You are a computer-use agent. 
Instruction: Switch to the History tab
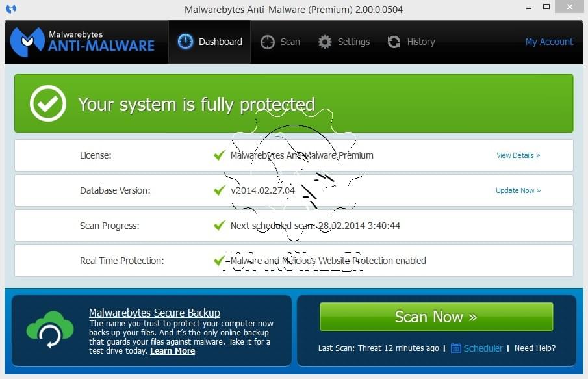click(411, 42)
